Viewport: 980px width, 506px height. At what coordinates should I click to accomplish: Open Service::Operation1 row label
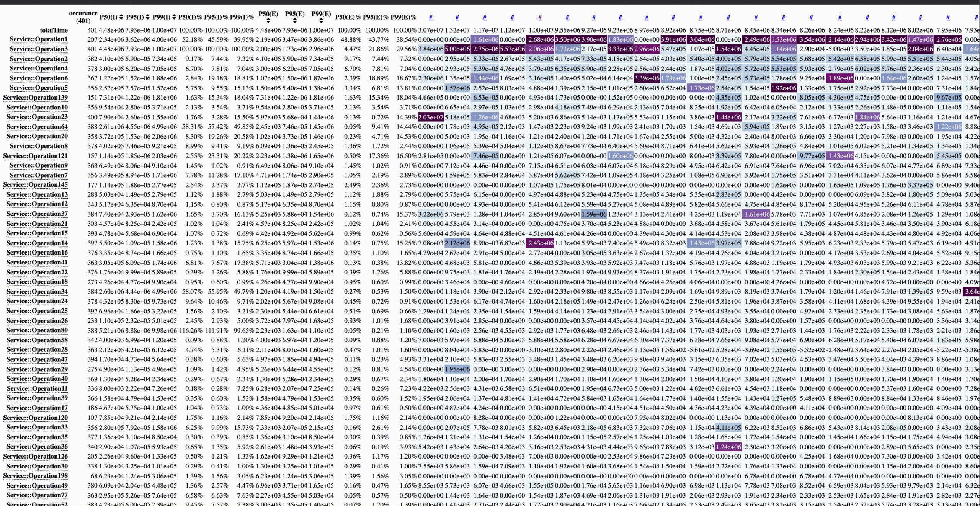(x=38, y=39)
